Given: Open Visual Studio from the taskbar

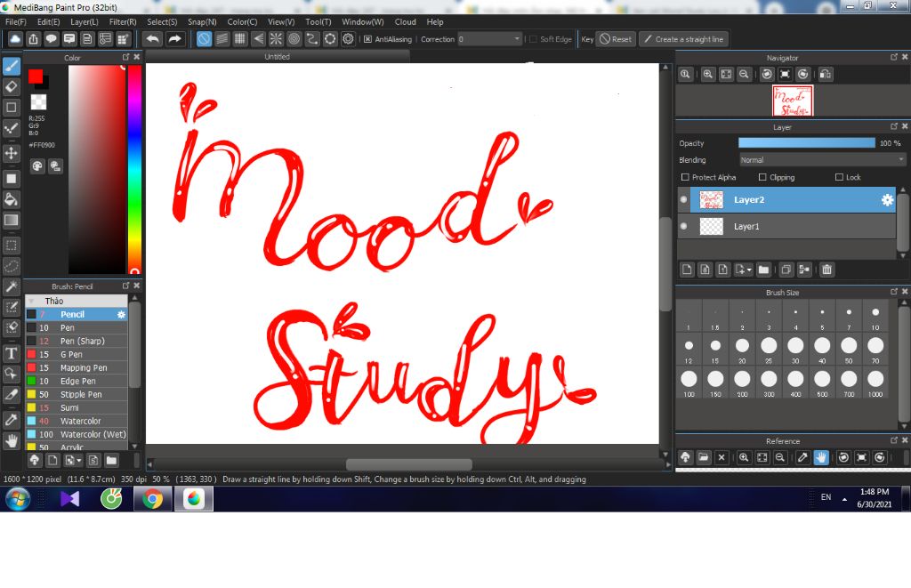Looking at the screenshot, I should [69, 499].
